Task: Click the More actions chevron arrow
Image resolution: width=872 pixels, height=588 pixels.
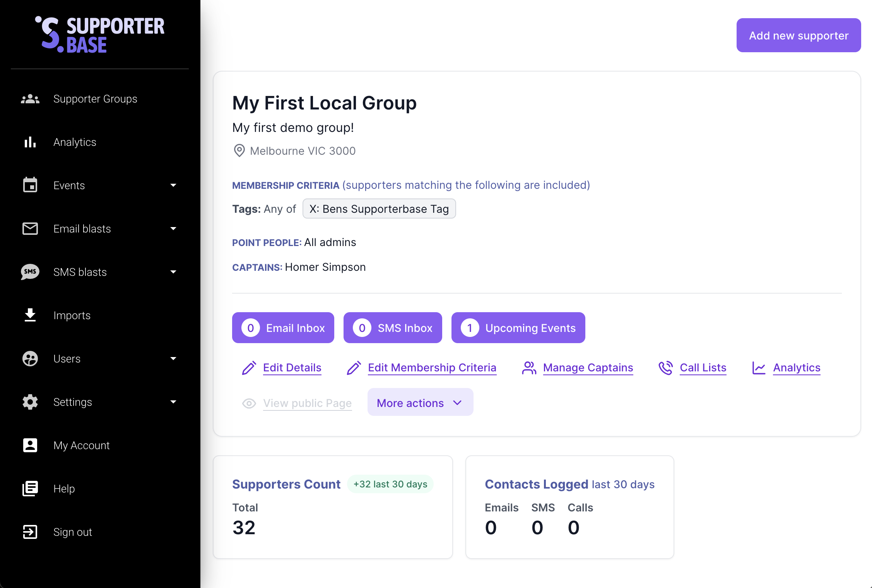Action: pos(458,403)
